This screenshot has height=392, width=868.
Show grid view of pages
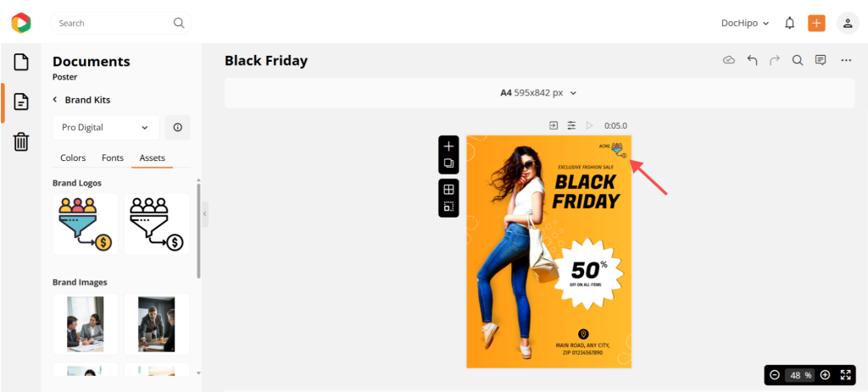(449, 190)
